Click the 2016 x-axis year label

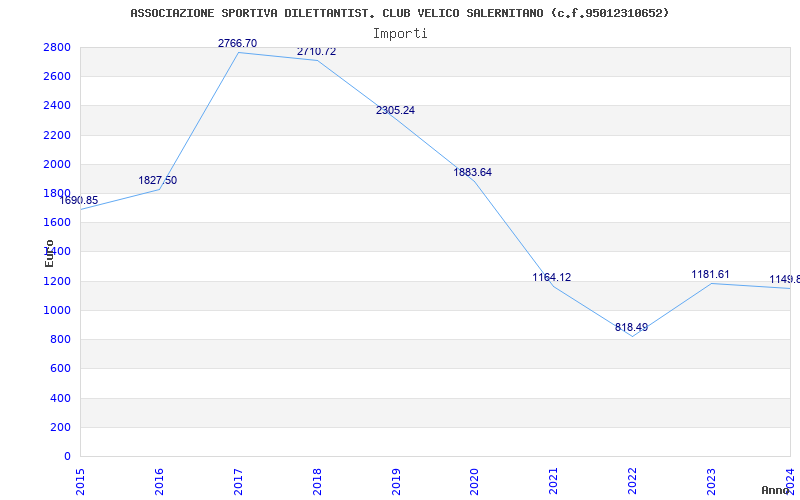[x=159, y=482]
